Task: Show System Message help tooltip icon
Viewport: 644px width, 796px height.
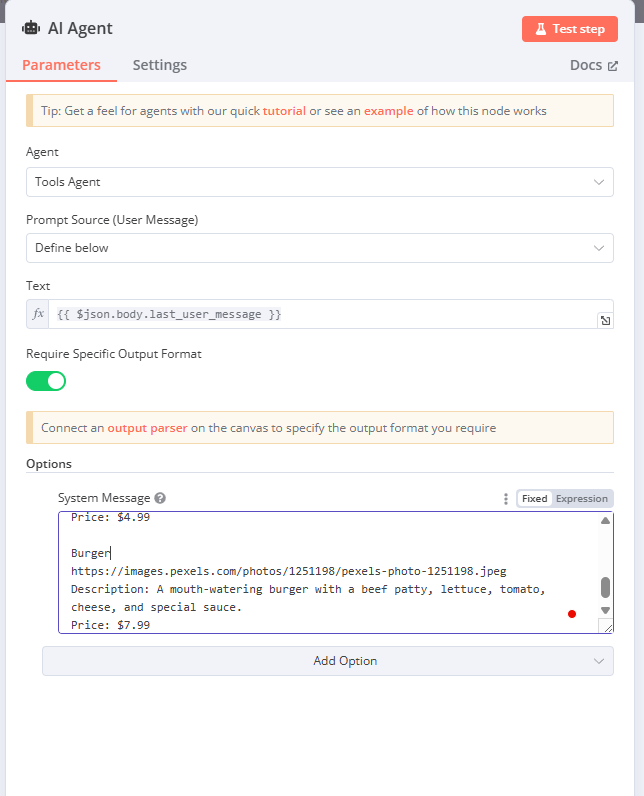Action: 160,498
